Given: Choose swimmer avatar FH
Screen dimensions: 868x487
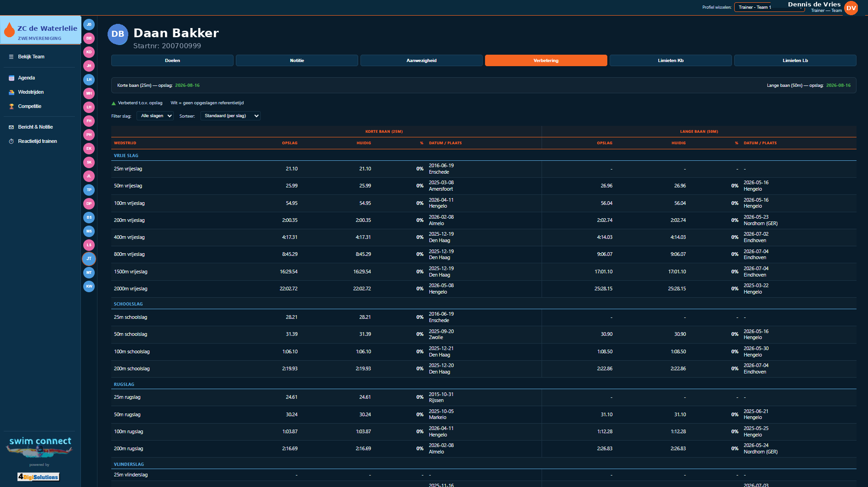Looking at the screenshot, I should coord(89,121).
